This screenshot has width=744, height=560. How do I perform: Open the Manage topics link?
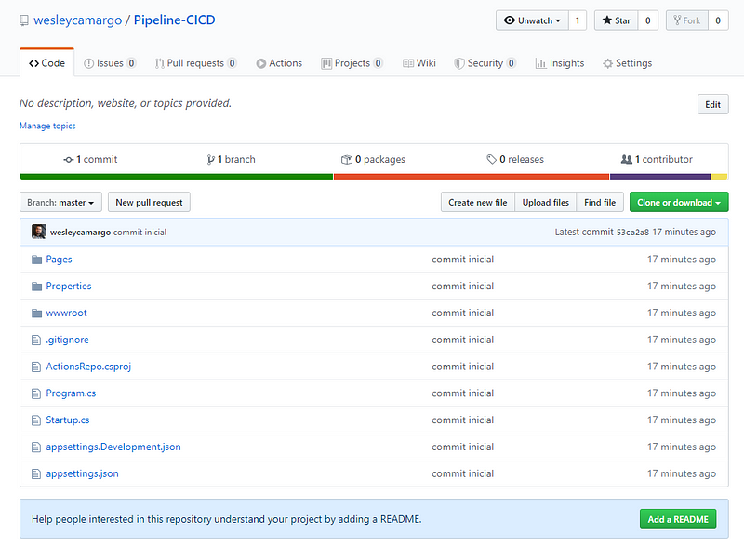[x=47, y=126]
